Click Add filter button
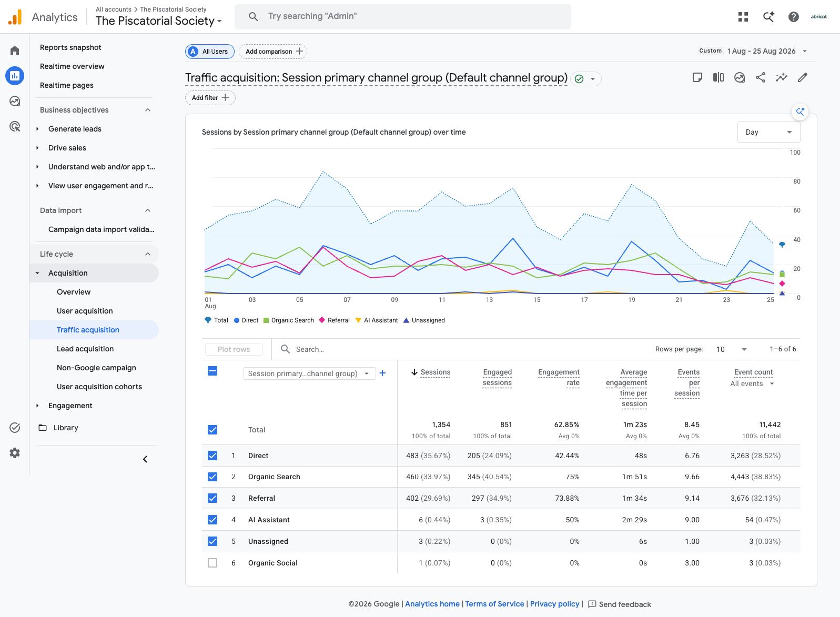840x617 pixels. 210,98
